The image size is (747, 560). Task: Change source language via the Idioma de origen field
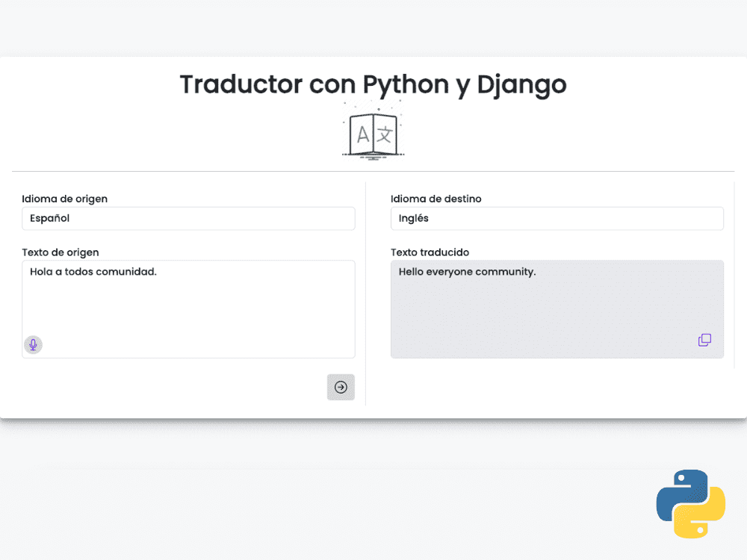click(x=188, y=218)
